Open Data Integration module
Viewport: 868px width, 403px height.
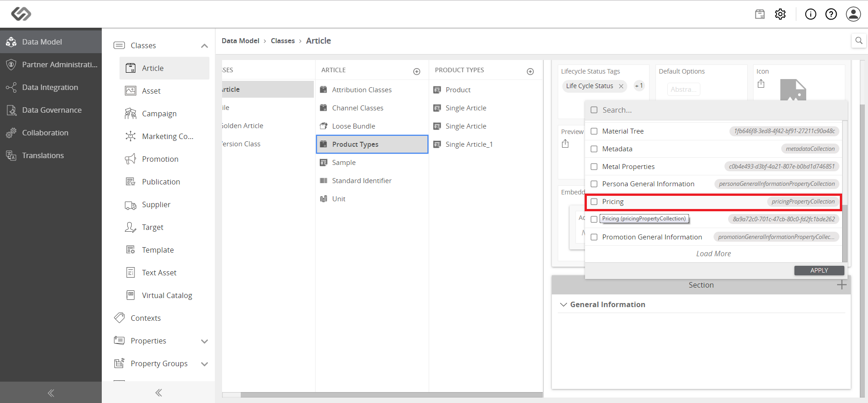point(51,87)
